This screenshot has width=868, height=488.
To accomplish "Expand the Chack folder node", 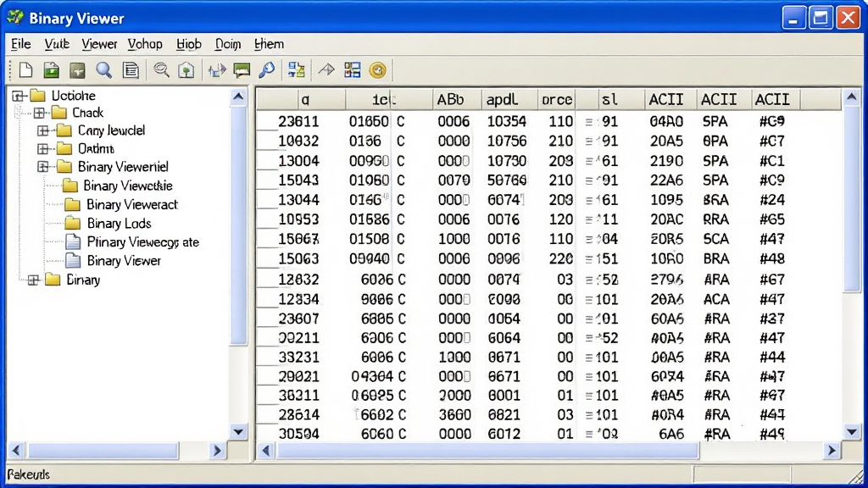I will (39, 113).
